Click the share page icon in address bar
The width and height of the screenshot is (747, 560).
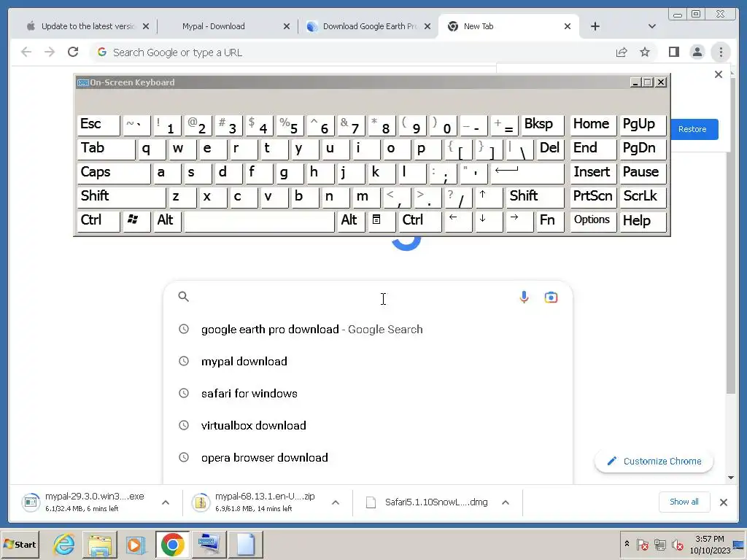tap(622, 52)
